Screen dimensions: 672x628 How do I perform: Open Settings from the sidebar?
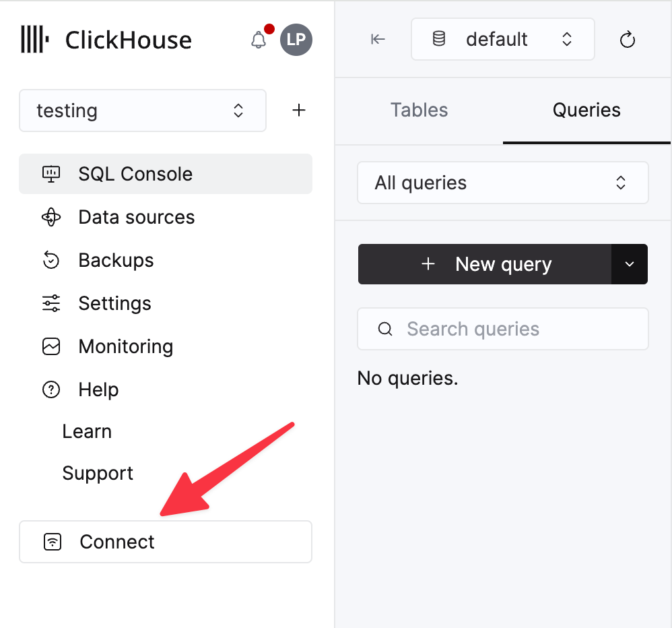pos(114,303)
